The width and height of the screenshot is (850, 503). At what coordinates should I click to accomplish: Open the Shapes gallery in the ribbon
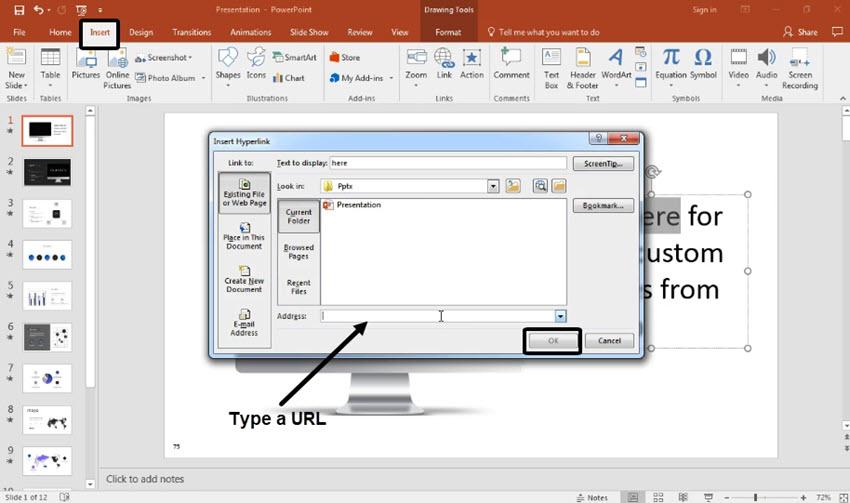[228, 67]
